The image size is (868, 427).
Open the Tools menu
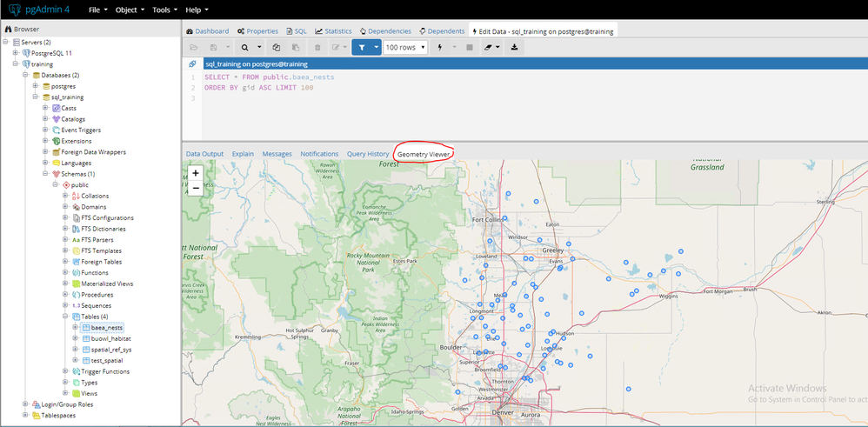point(164,10)
